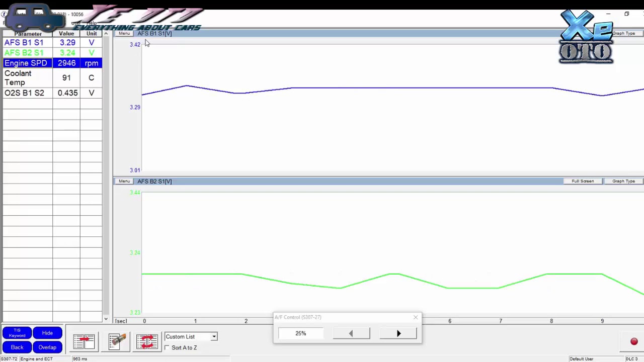Click the 963 ms status entry

[80, 359]
